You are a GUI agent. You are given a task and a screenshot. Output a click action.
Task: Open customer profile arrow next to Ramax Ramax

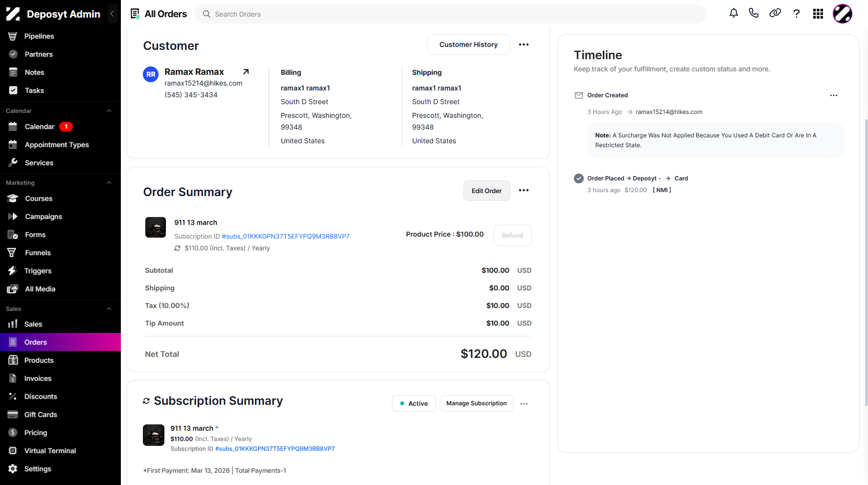pos(246,72)
